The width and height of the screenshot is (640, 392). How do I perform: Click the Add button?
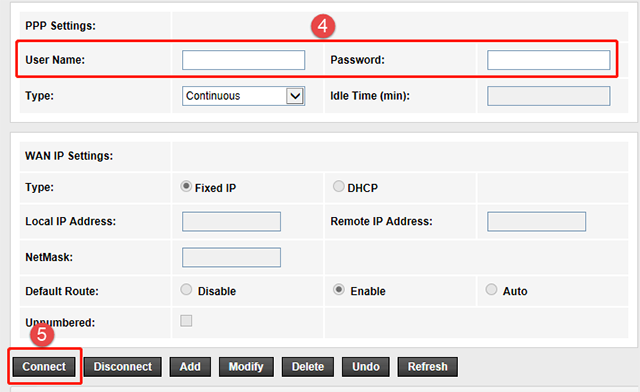pos(190,367)
